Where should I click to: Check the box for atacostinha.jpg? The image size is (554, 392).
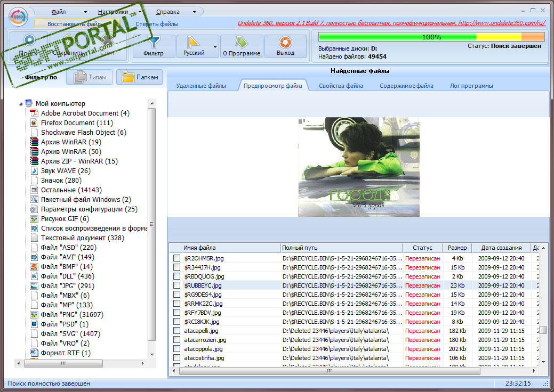(x=176, y=358)
